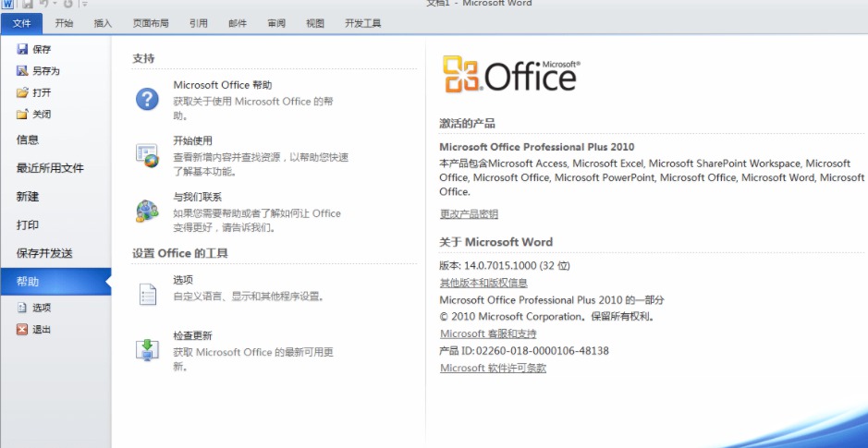Screen dimensions: 868x448
Task: Click the Microsoft Office logo
Action: pyautogui.click(x=511, y=74)
